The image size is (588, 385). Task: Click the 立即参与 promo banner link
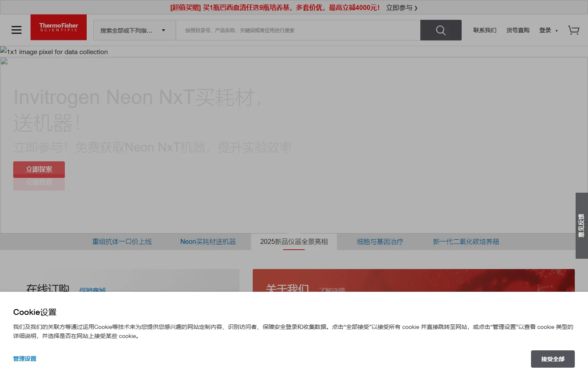point(401,7)
